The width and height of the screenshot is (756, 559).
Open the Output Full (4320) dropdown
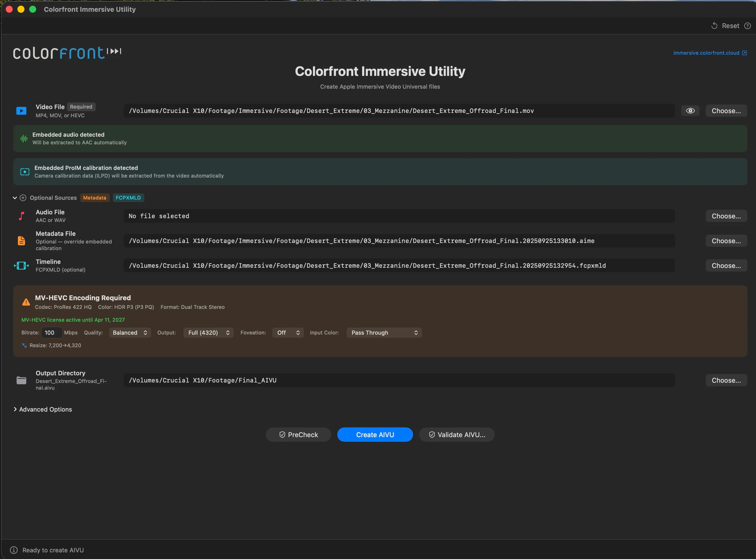click(208, 333)
